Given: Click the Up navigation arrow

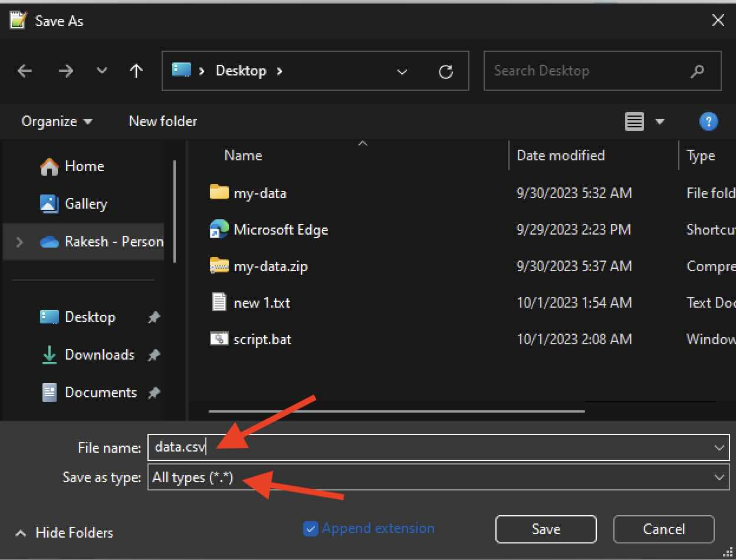Looking at the screenshot, I should (x=136, y=71).
